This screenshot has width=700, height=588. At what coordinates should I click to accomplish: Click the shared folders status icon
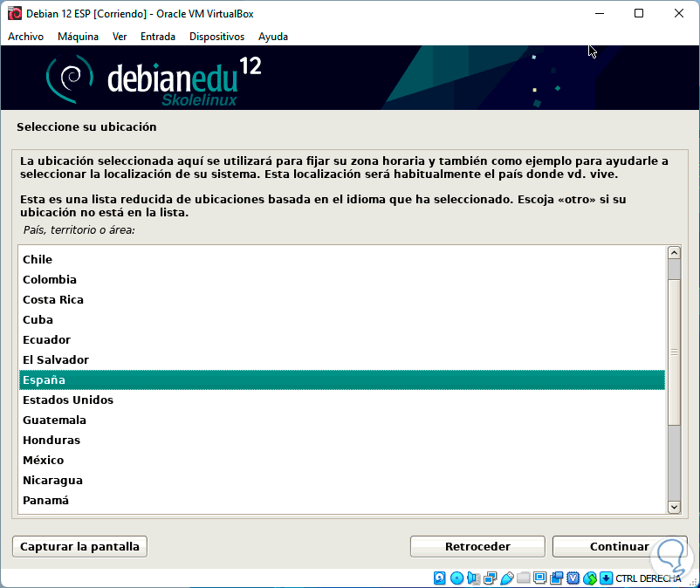click(x=523, y=578)
